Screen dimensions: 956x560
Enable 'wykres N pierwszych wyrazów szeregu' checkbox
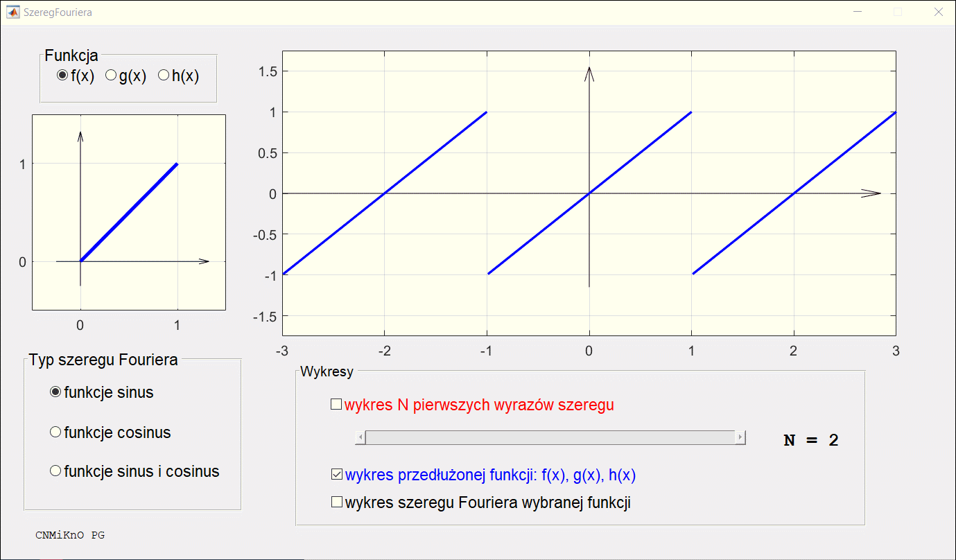click(337, 405)
